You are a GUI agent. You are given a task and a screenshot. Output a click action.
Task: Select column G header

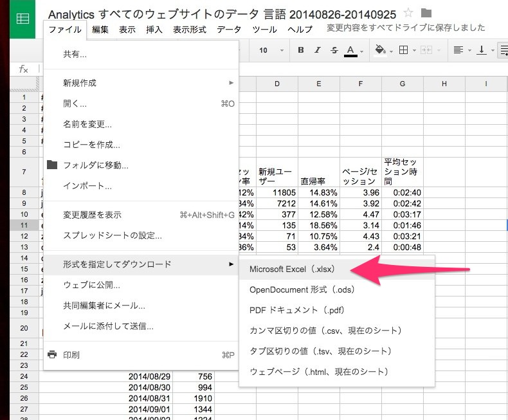[x=403, y=84]
